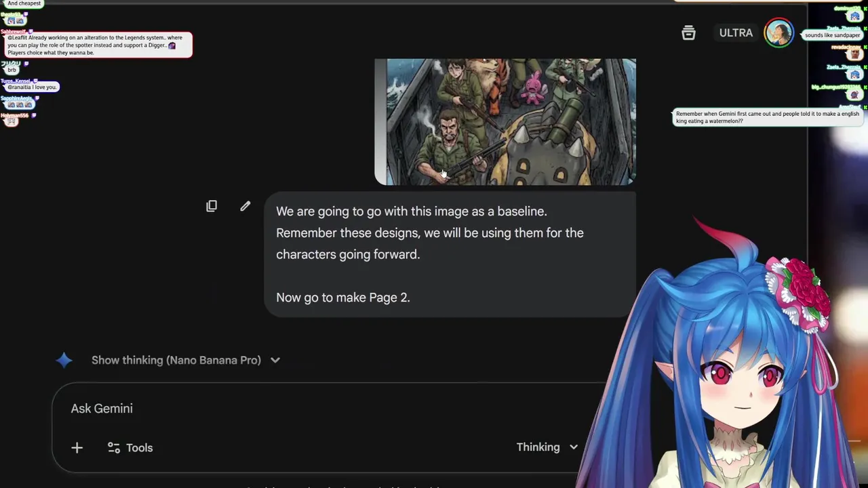Click the '@ranaitia I love you.' chat bubble
Viewport: 868px width, 488px height.
31,87
